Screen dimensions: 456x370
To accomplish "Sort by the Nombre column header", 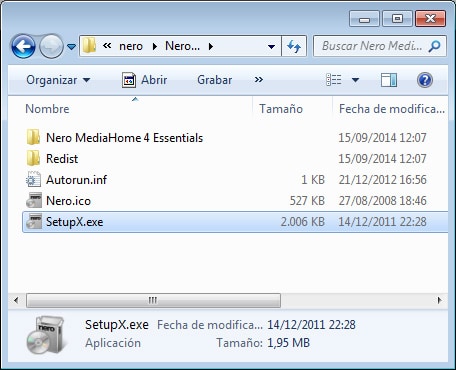I will [x=47, y=109].
